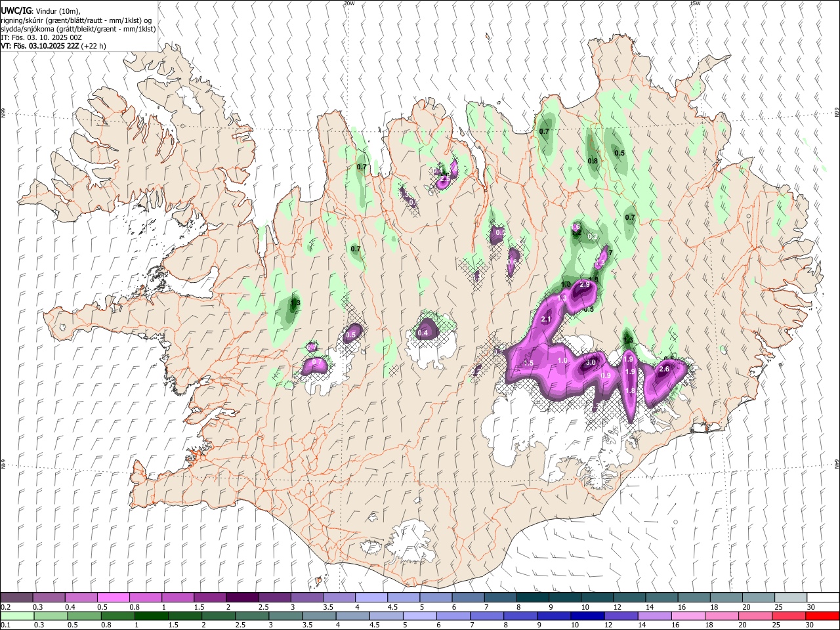The height and width of the screenshot is (630, 840).
Task: Pick the deep blue 10 swatch in bottom legend row
Action: point(587,616)
